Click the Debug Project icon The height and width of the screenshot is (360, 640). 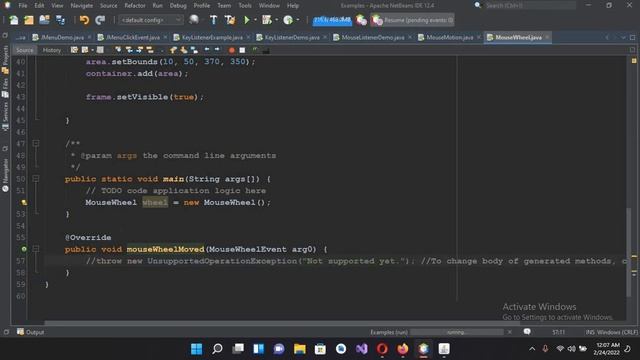pyautogui.click(x=267, y=20)
